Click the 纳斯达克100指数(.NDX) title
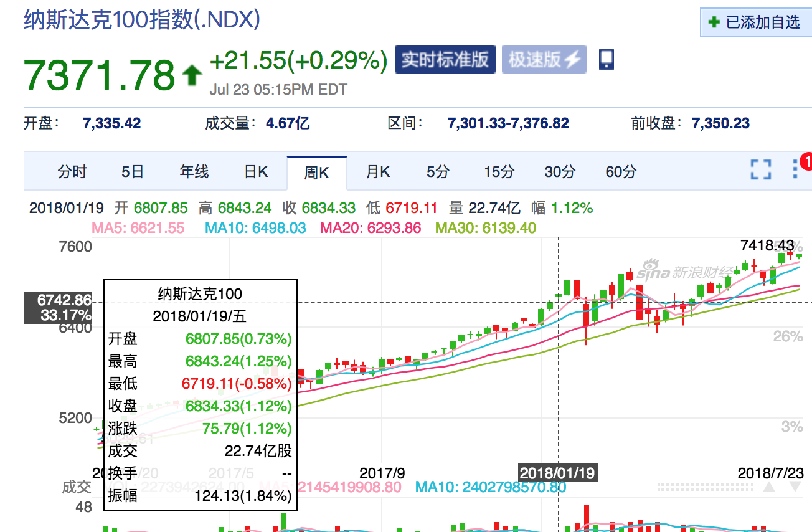Screen dimensions: 812x532 [x=142, y=19]
